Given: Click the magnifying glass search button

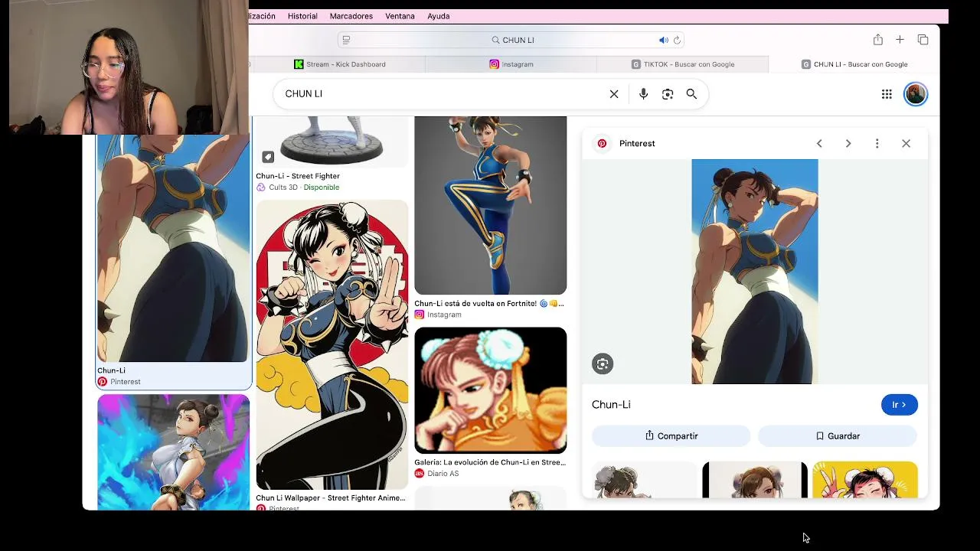Looking at the screenshot, I should [691, 94].
